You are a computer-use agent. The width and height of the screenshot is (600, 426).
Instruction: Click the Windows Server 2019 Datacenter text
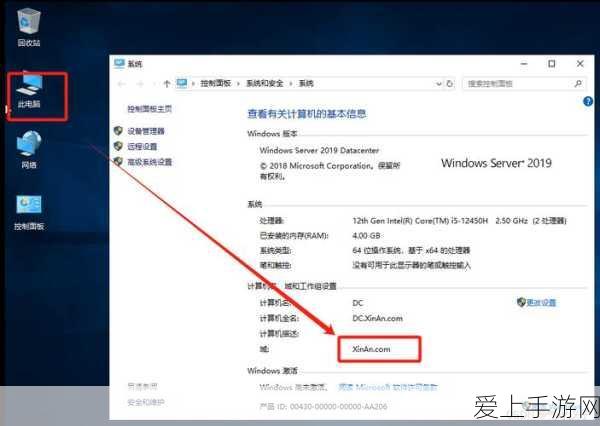click(x=320, y=150)
